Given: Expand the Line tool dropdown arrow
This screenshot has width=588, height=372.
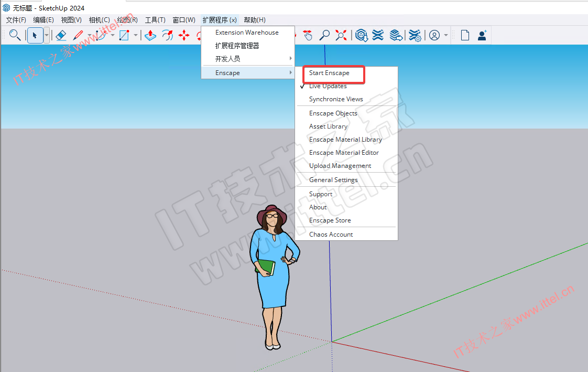Looking at the screenshot, I should click(90, 35).
